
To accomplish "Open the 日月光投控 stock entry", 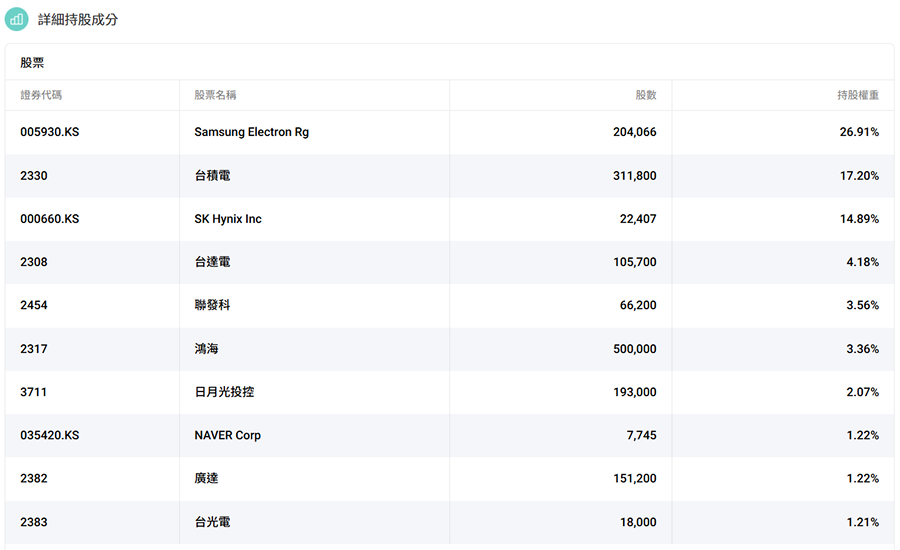I will pyautogui.click(x=224, y=392).
